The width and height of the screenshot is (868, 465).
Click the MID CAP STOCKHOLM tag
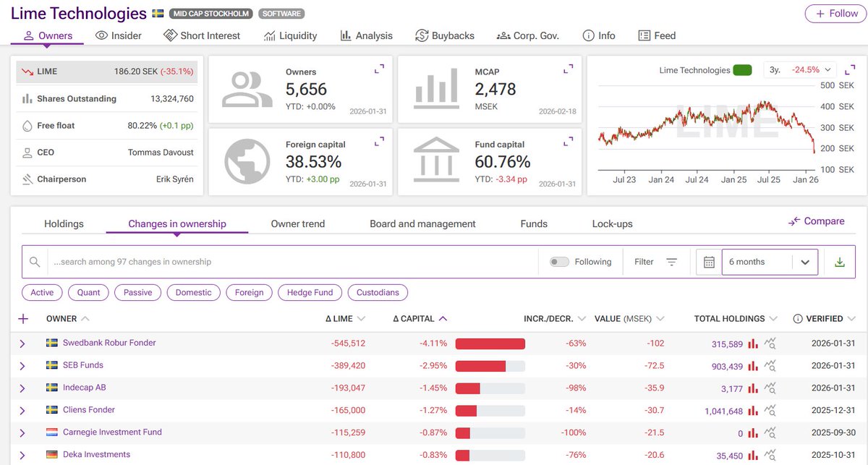[x=211, y=14]
